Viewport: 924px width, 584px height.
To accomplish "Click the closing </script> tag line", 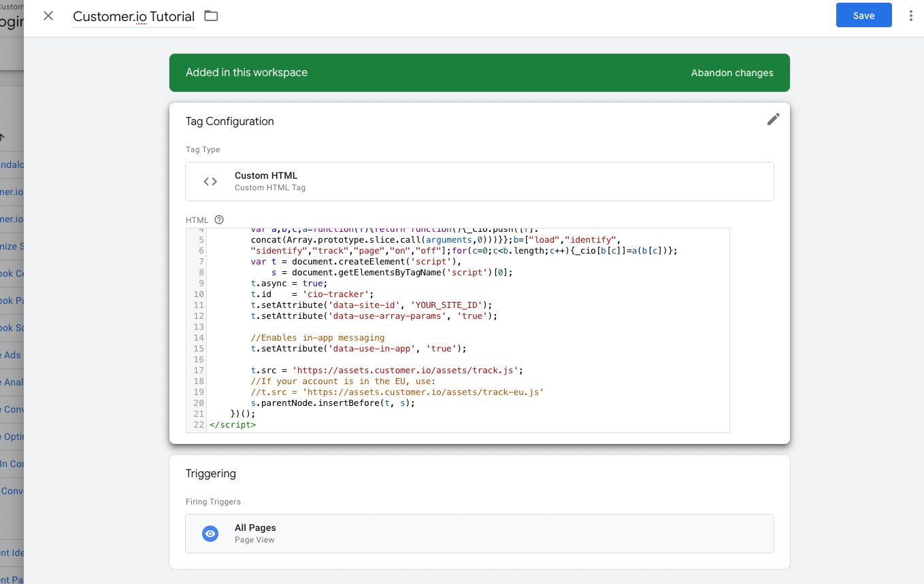I will point(233,425).
